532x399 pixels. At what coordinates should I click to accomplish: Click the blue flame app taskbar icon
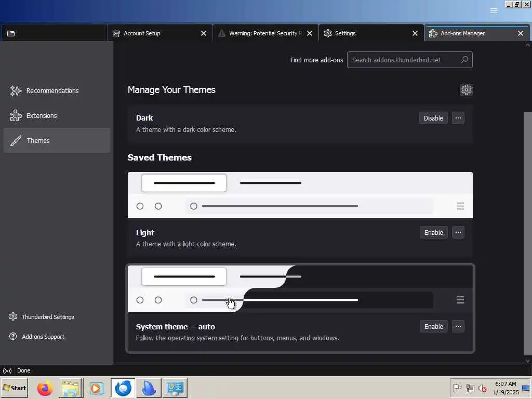point(149,388)
